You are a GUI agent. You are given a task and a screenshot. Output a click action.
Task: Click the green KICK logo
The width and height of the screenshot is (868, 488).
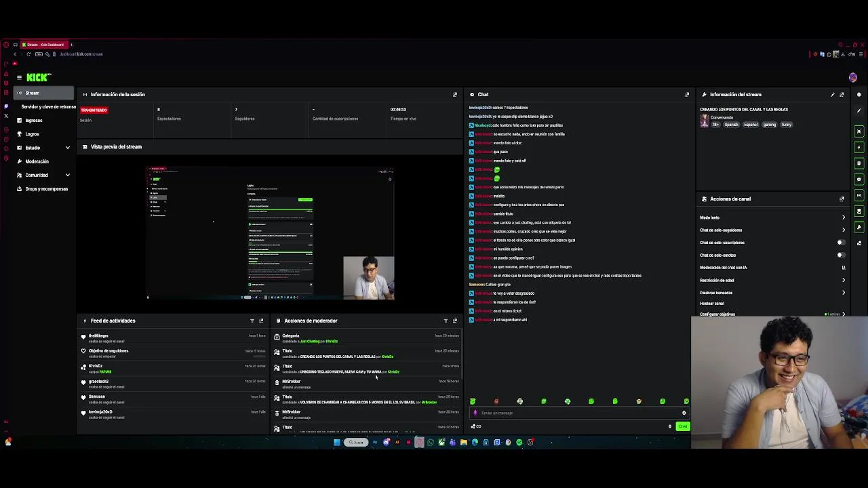point(37,78)
